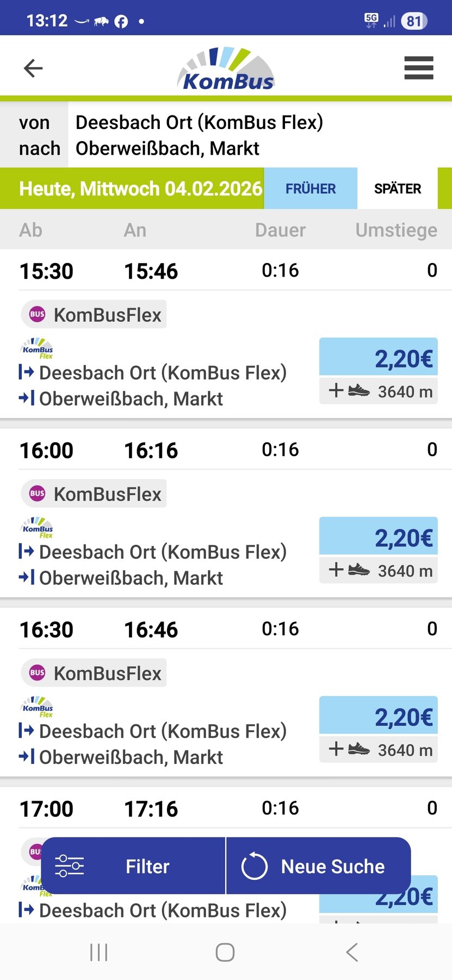Image resolution: width=452 pixels, height=980 pixels.
Task: Show later connections with SPÄTER
Action: coord(398,189)
